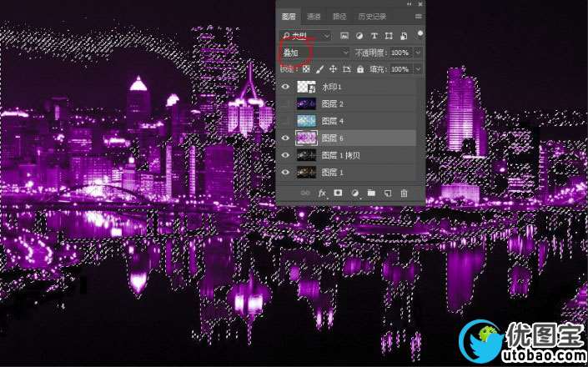588x367 pixels.
Task: Show the 图层 2 layer
Action: pyautogui.click(x=286, y=104)
